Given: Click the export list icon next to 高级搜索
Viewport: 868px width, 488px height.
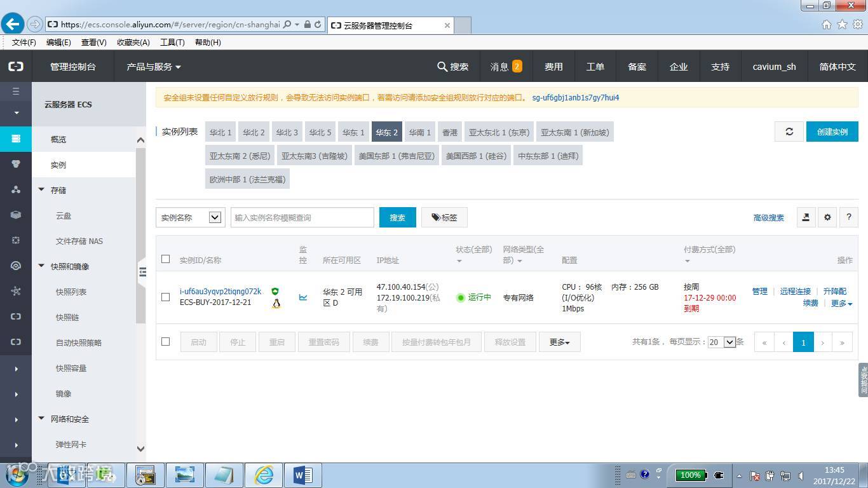Looking at the screenshot, I should (x=806, y=217).
